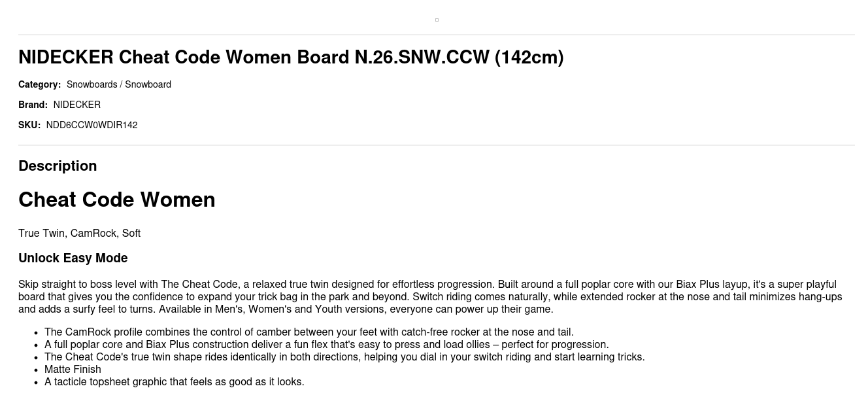The image size is (868, 418).
Task: Click the NIDECKER brand value
Action: coord(77,105)
